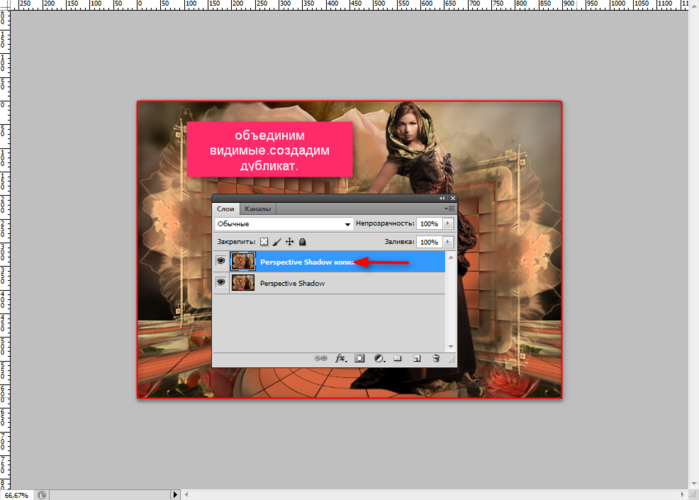Create a new layer
The width and height of the screenshot is (699, 500).
(x=417, y=358)
